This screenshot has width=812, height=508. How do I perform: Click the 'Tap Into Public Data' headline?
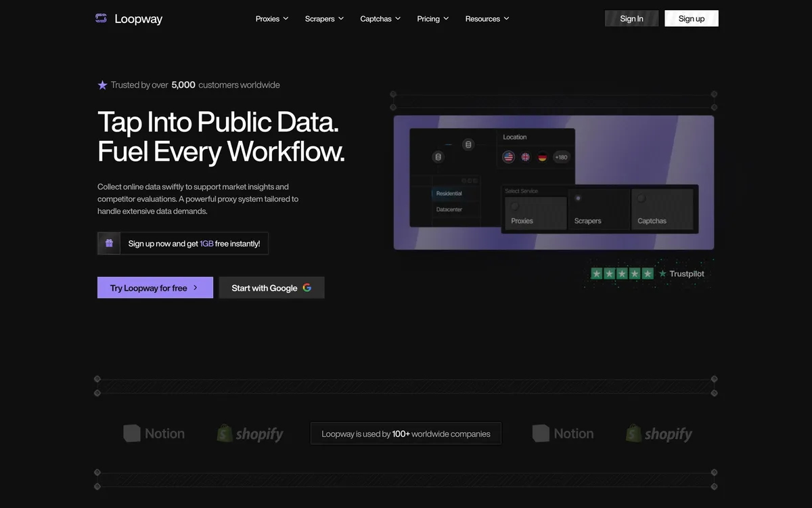(218, 122)
